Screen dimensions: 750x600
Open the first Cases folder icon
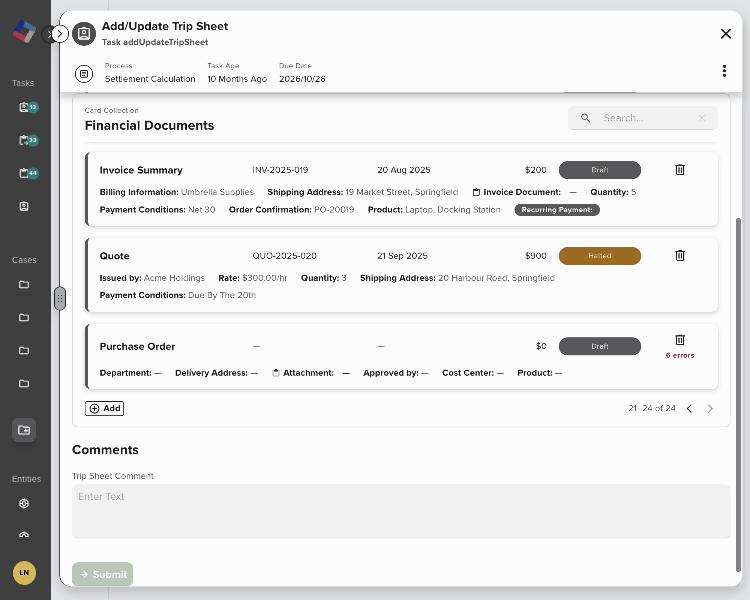[x=24, y=285]
